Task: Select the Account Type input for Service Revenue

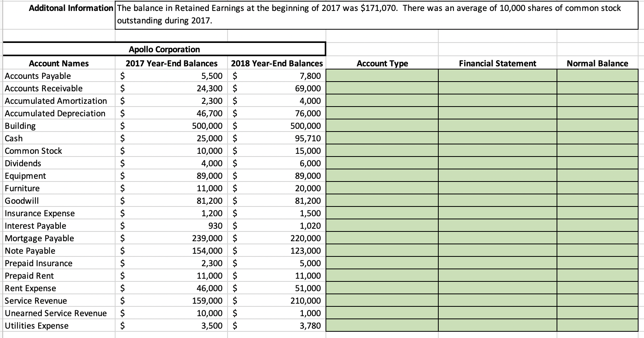Action: point(382,301)
